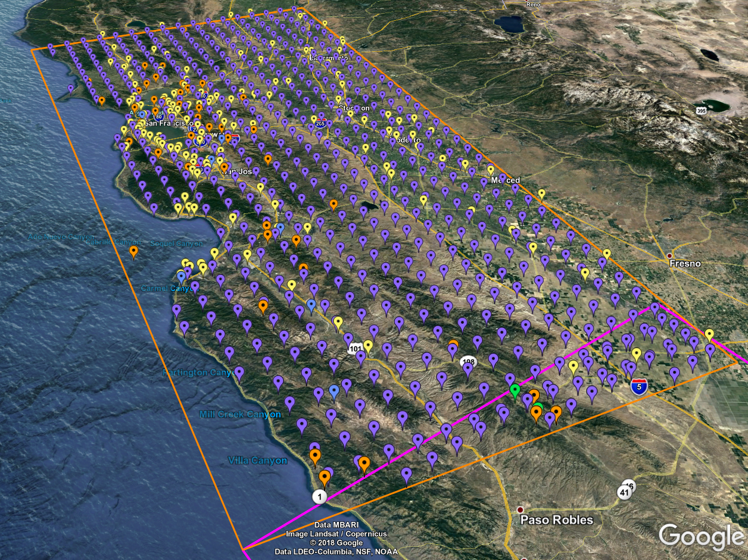
Task: Click the Interstate 5 highway shield
Action: [x=639, y=387]
